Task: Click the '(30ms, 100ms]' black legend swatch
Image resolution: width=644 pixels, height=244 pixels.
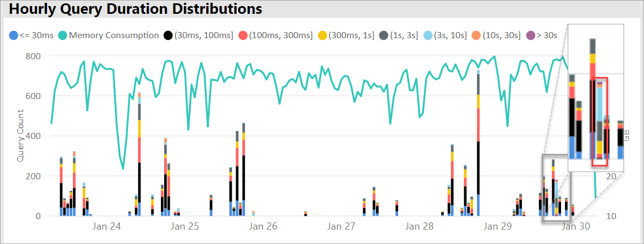Action: pyautogui.click(x=168, y=35)
